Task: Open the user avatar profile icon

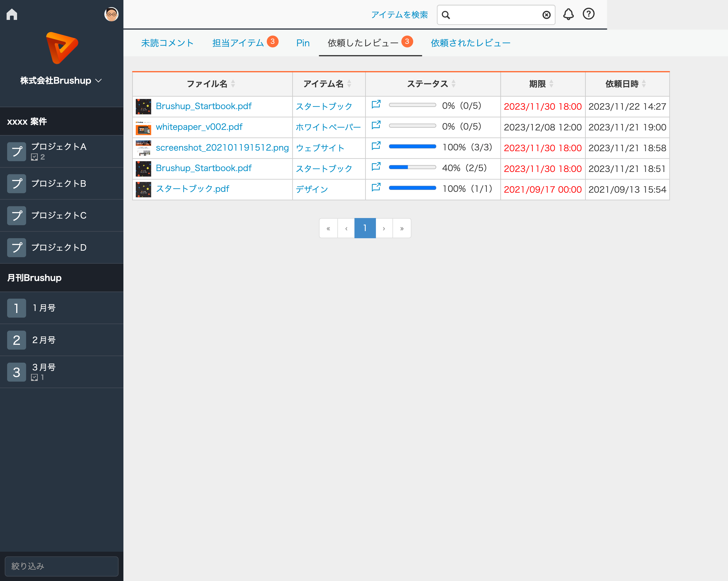Action: (111, 14)
